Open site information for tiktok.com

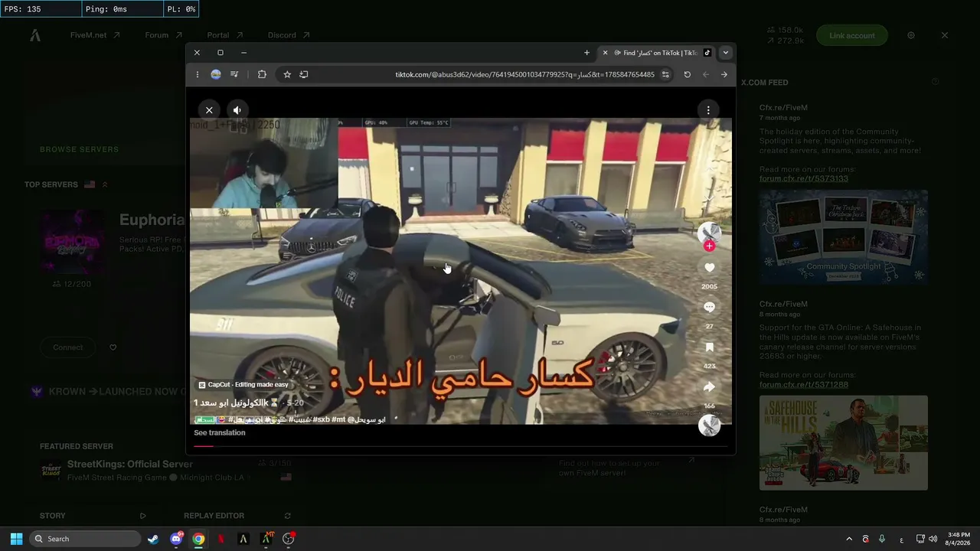(665, 74)
